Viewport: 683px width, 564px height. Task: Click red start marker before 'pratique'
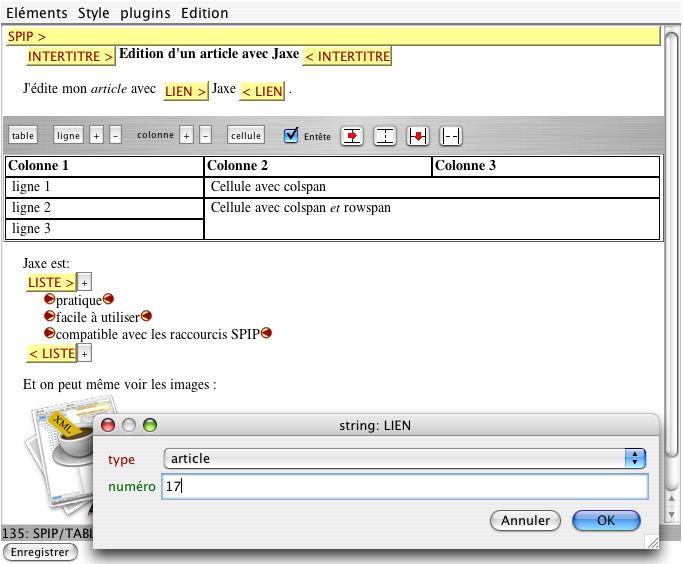(x=50, y=299)
